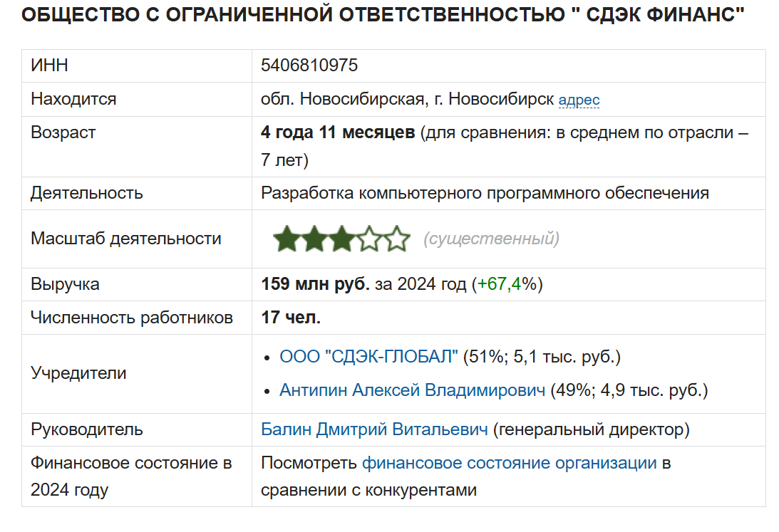Click the 'Разработка компьютерного программного обеспечения' activity text
779x532 pixels.
pyautogui.click(x=485, y=193)
